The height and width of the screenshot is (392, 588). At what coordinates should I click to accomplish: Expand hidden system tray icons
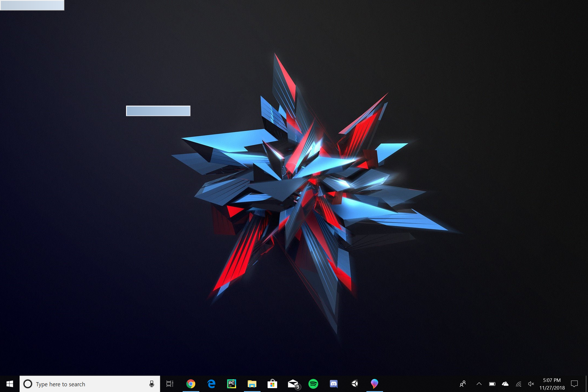(479, 384)
